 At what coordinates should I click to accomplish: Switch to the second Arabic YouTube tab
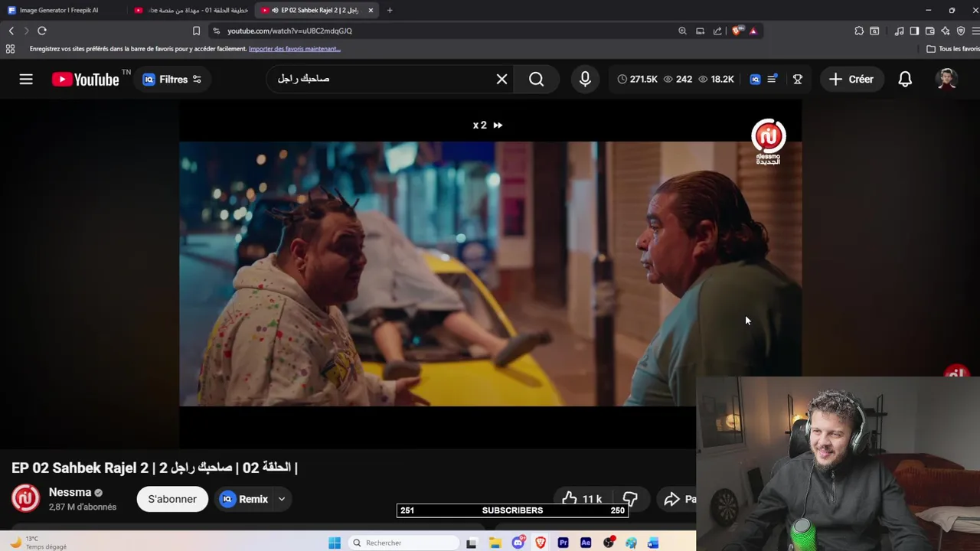tap(191, 10)
